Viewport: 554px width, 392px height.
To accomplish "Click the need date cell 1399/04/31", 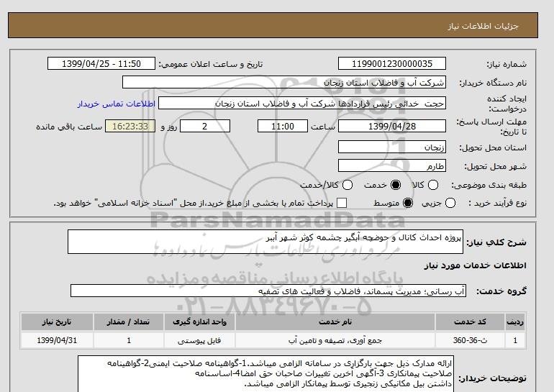I will tap(57, 340).
